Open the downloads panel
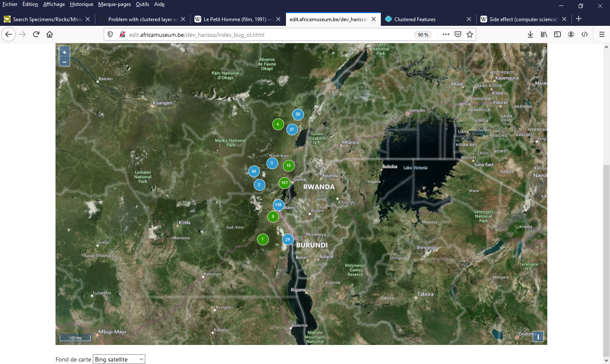This screenshot has height=364, width=610. [530, 35]
